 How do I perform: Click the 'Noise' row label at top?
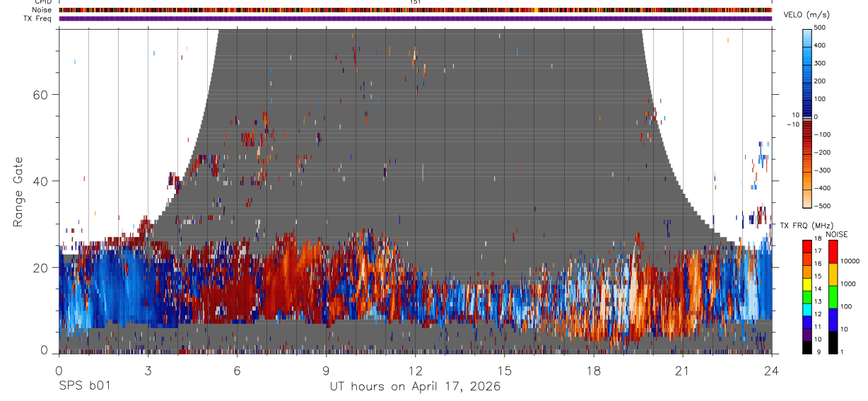click(x=42, y=10)
